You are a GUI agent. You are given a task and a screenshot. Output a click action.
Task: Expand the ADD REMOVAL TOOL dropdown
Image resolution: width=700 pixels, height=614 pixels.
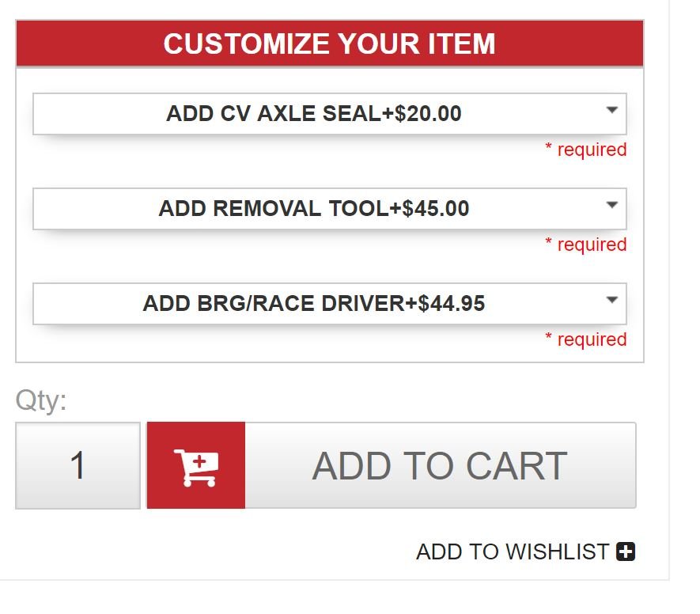pos(330,209)
